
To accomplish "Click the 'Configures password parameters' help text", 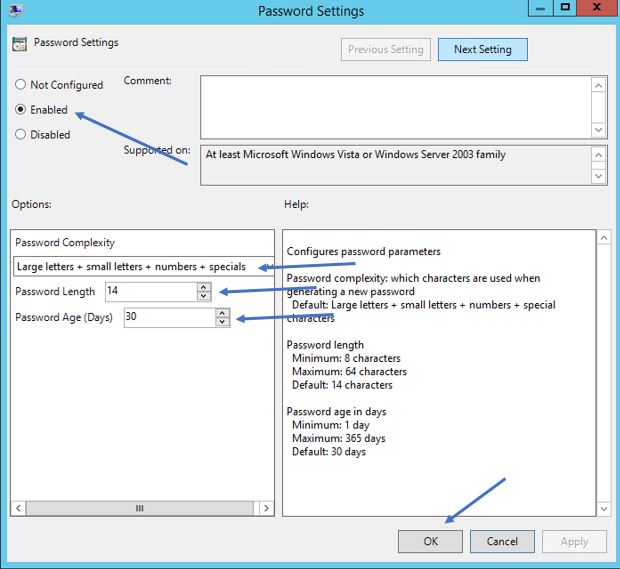I will click(x=363, y=251).
